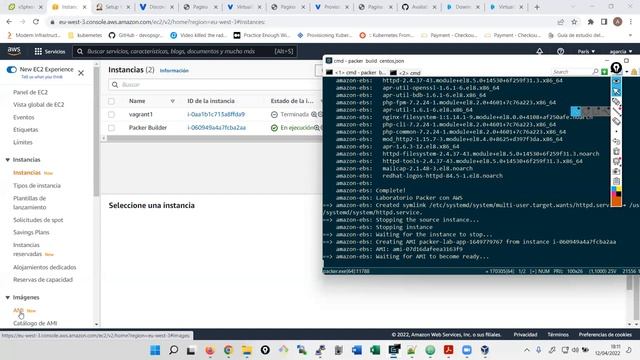Toggle the New EC2 Experience switch

pyautogui.click(x=11, y=69)
